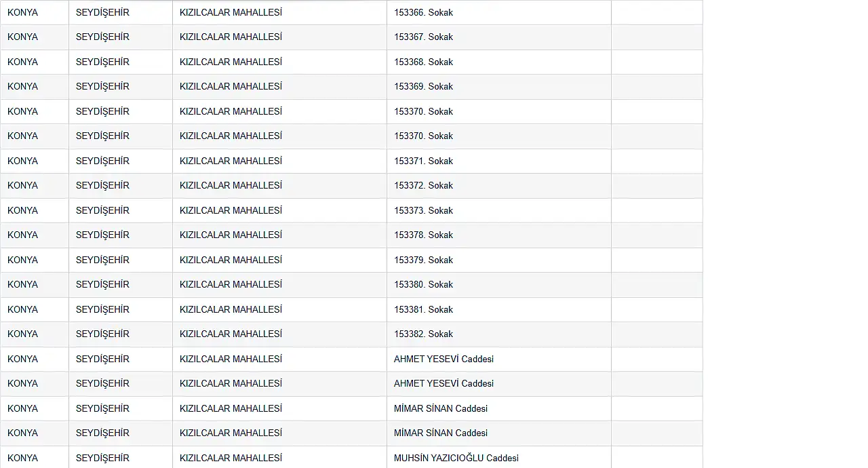Select the 153380. Sokak row
Viewport: 868px width, 468px height.
pos(423,284)
